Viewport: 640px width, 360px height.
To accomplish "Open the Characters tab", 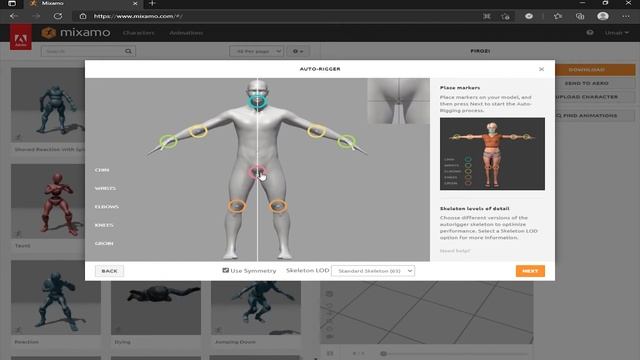I will [x=138, y=33].
